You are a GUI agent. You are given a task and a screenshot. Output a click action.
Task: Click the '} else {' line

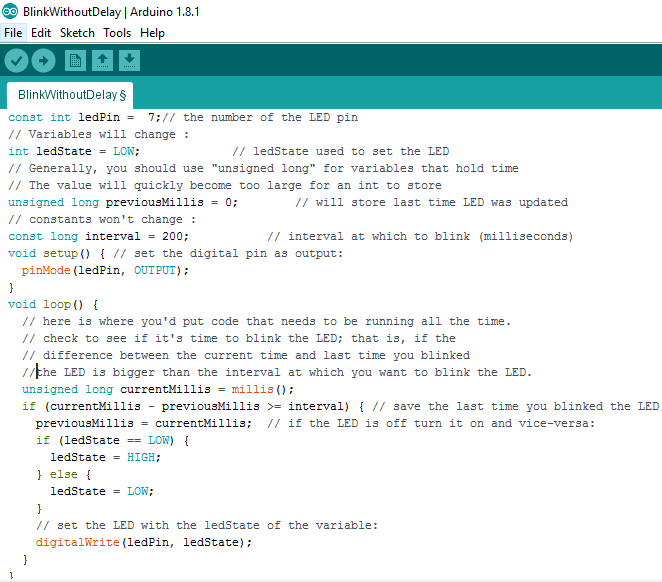[x=64, y=474]
